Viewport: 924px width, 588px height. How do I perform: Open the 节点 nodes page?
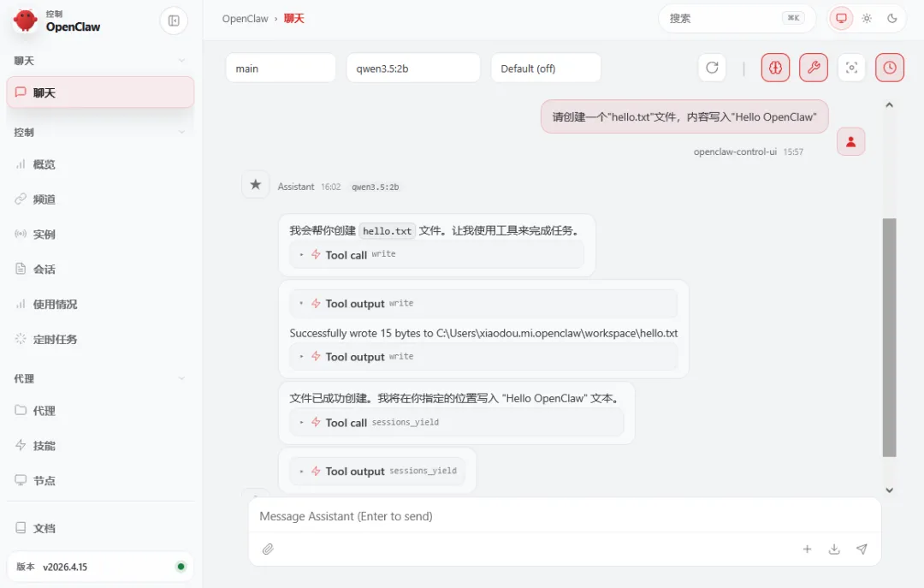pyautogui.click(x=100, y=481)
